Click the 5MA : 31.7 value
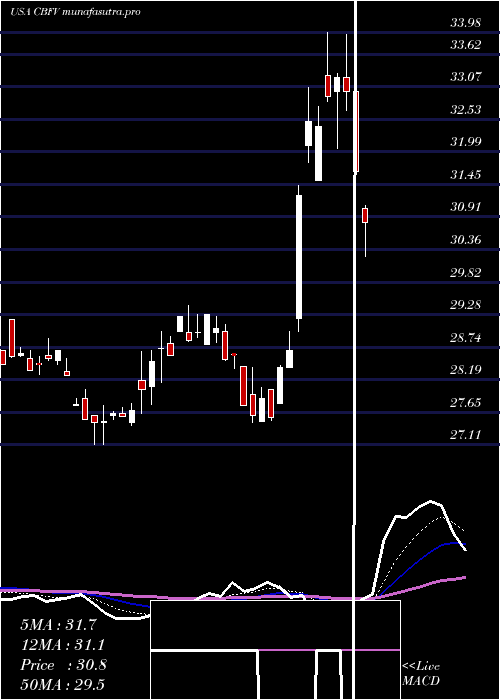This screenshot has width=500, height=700. (x=58, y=625)
